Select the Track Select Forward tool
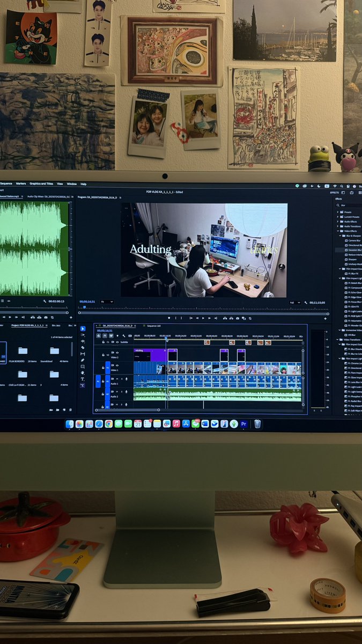The width and height of the screenshot is (362, 644). pyautogui.click(x=83, y=335)
